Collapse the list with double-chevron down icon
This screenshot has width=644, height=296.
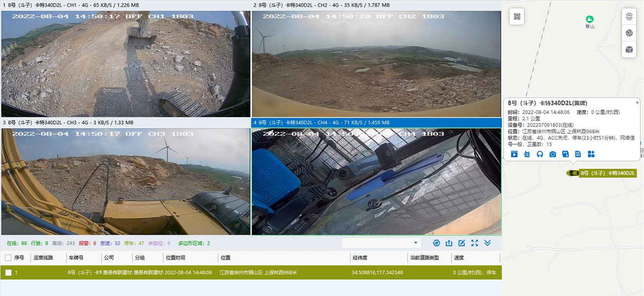[x=487, y=243]
